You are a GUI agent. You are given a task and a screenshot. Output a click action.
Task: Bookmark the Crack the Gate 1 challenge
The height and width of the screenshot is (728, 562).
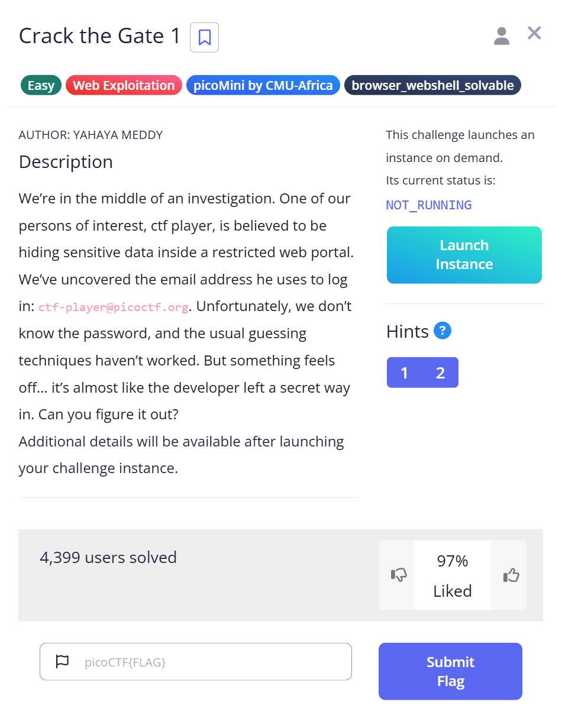click(204, 37)
